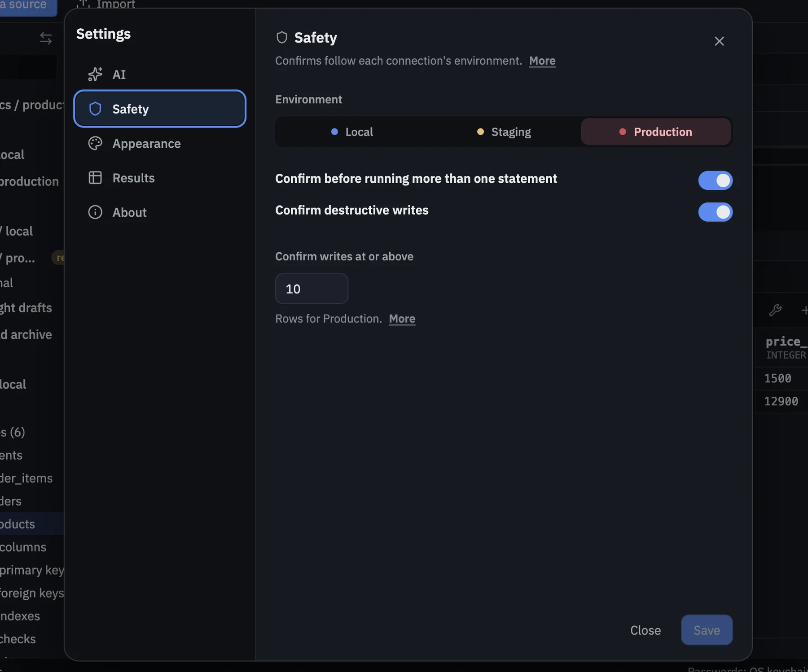The height and width of the screenshot is (672, 808).
Task: Open the Results settings section
Action: coord(159,178)
